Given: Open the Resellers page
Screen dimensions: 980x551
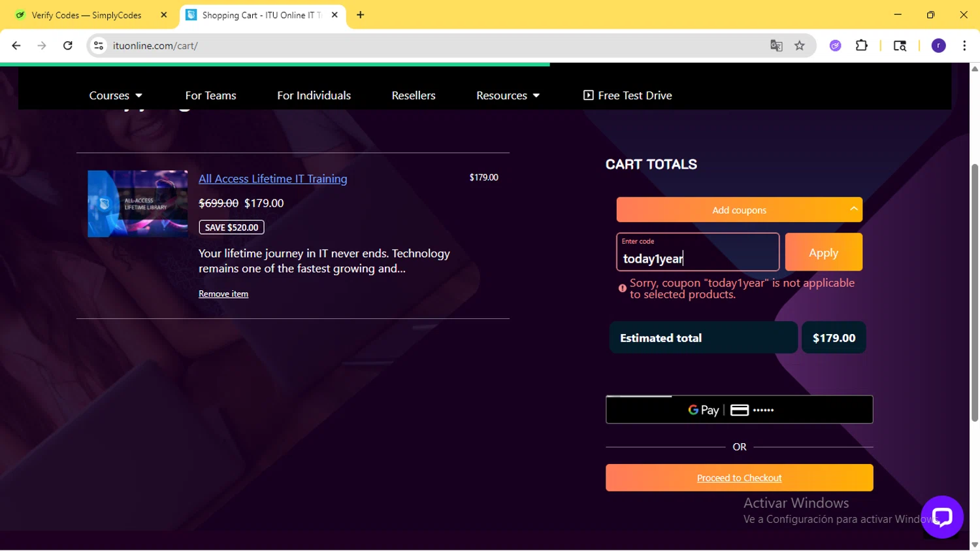Looking at the screenshot, I should (414, 95).
